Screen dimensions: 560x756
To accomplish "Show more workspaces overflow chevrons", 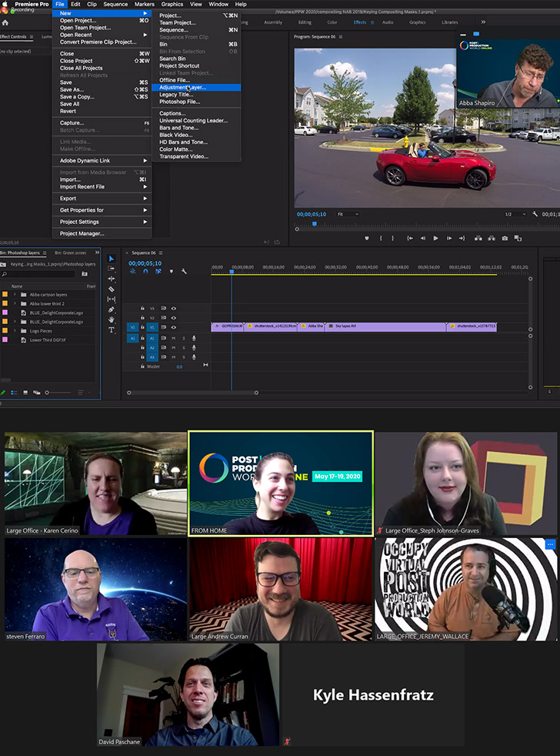I will (483, 22).
